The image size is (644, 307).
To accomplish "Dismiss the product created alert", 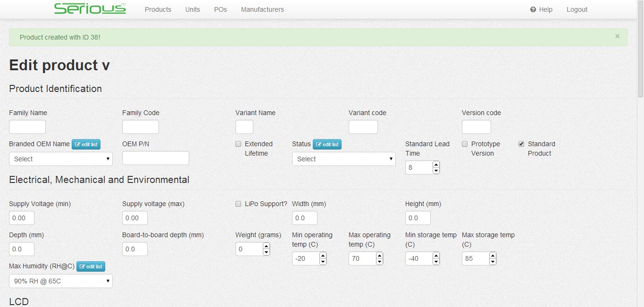I will (617, 36).
